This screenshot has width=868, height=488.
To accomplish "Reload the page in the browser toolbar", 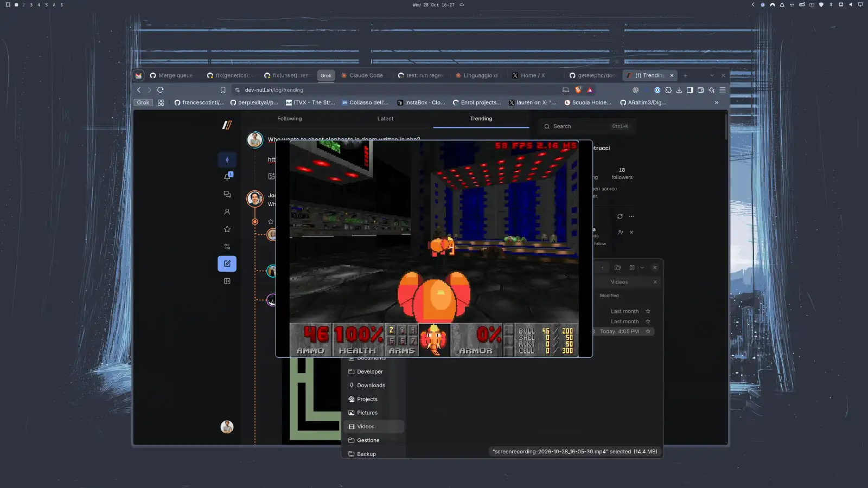I will pyautogui.click(x=161, y=90).
